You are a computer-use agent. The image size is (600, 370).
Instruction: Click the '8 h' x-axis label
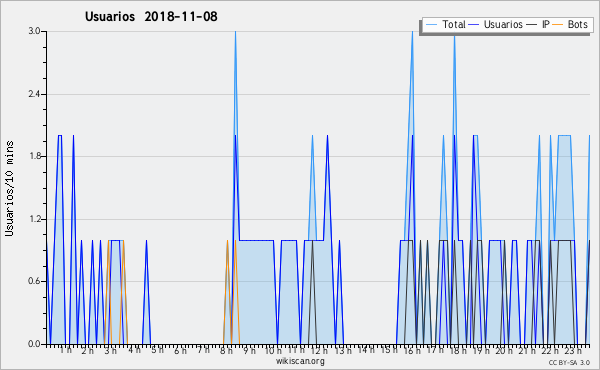[x=226, y=350]
